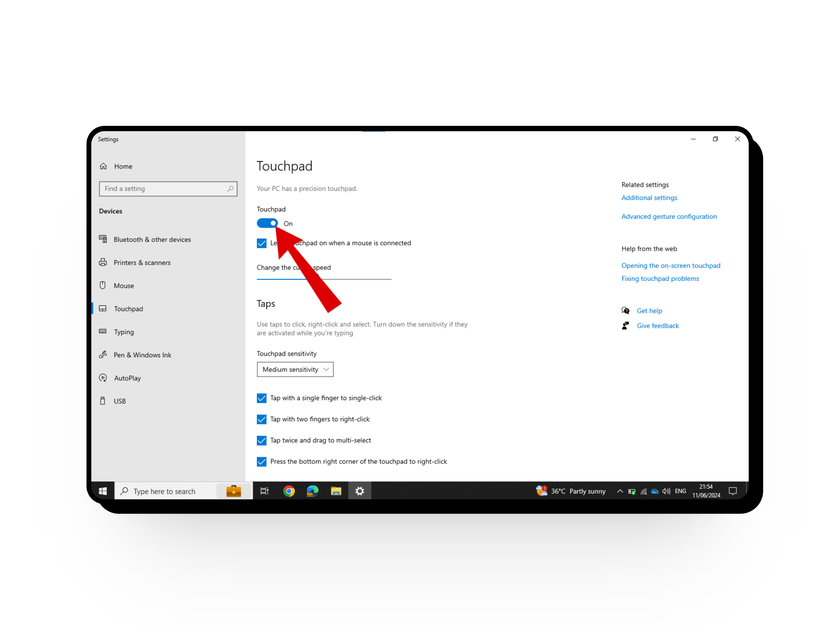
Task: Switch to the Typing settings page
Action: pyautogui.click(x=124, y=332)
